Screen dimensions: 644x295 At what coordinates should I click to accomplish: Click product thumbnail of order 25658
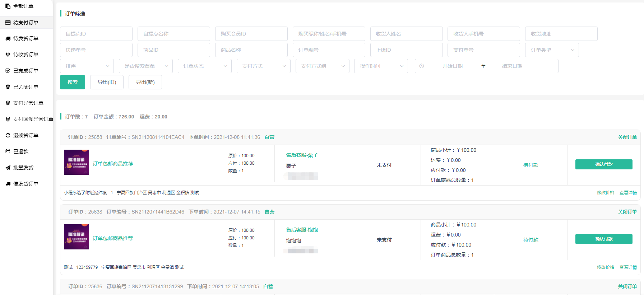[77, 162]
